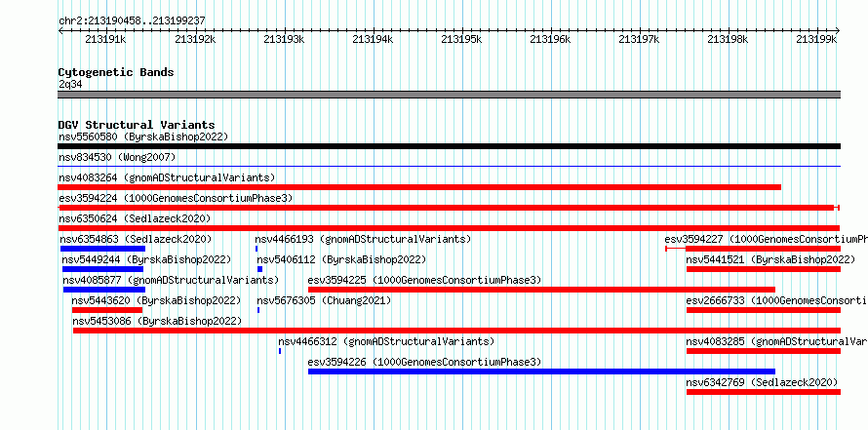Open nsv6350624 (Sedlazeck2020) label

click(135, 218)
